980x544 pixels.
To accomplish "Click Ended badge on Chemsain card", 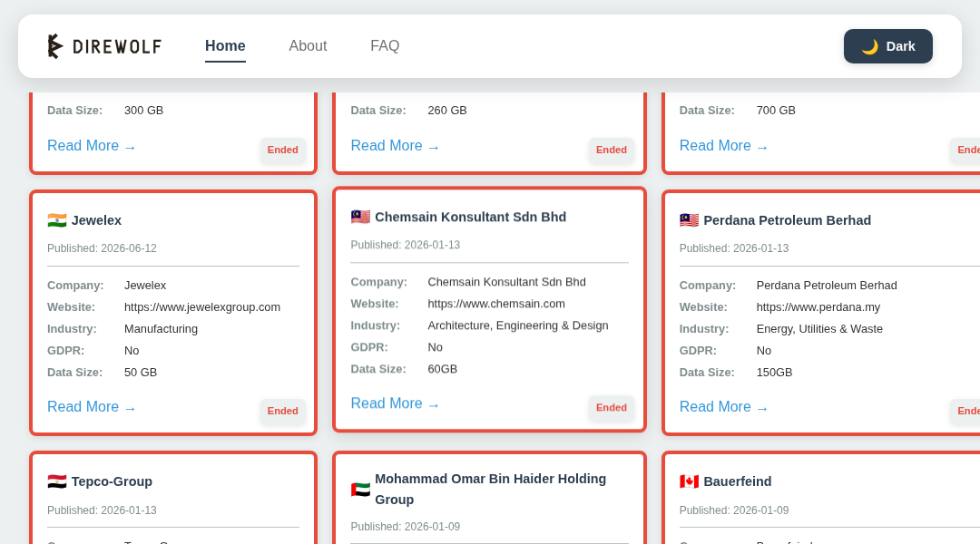I will tap(612, 408).
